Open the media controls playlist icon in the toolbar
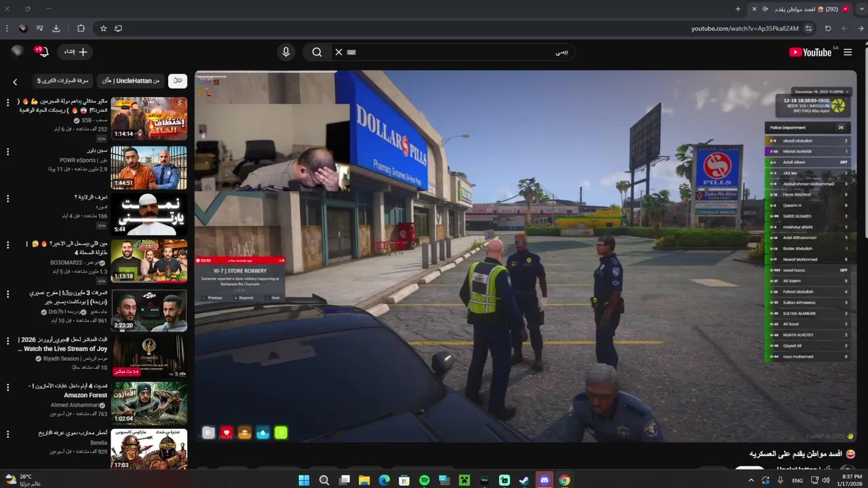868x488 pixels. pos(39,28)
